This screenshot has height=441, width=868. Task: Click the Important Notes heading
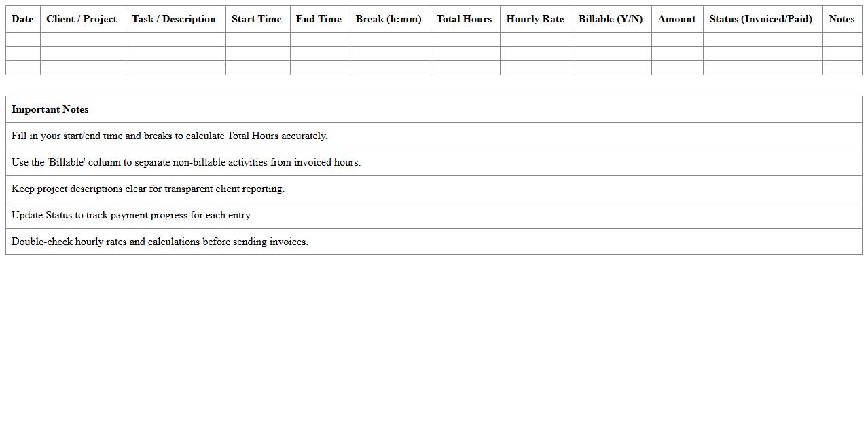click(x=50, y=109)
